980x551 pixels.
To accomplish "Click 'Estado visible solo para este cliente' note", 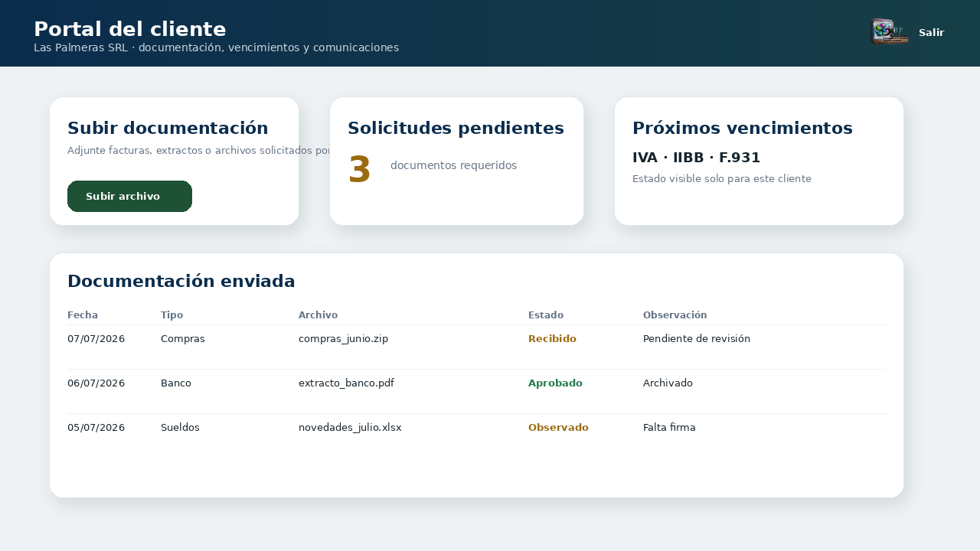I will 721,179.
